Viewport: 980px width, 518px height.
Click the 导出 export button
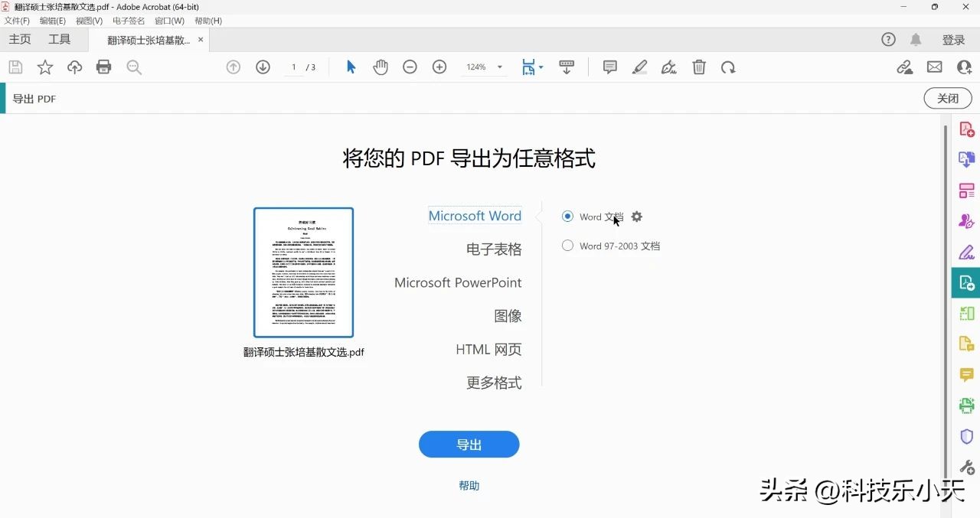pos(469,444)
